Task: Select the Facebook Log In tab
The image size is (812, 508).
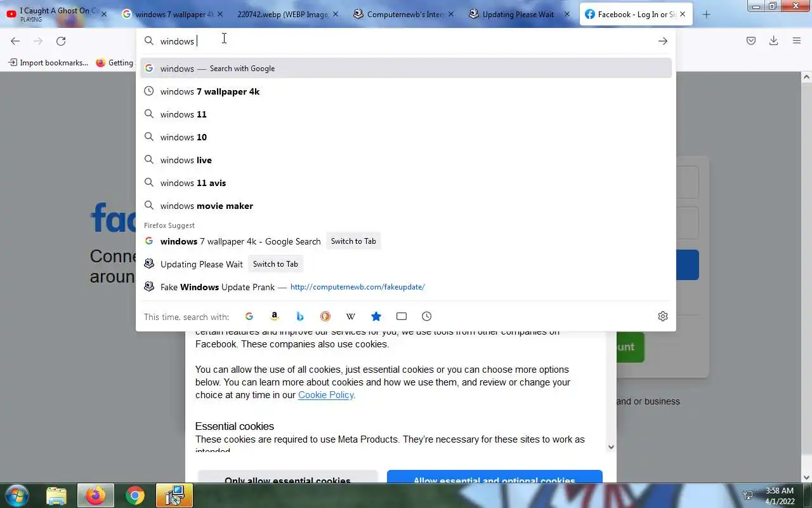Action: [x=636, y=14]
